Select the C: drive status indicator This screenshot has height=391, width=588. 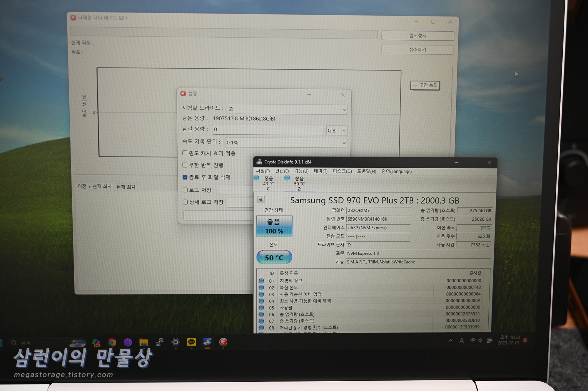point(265,183)
